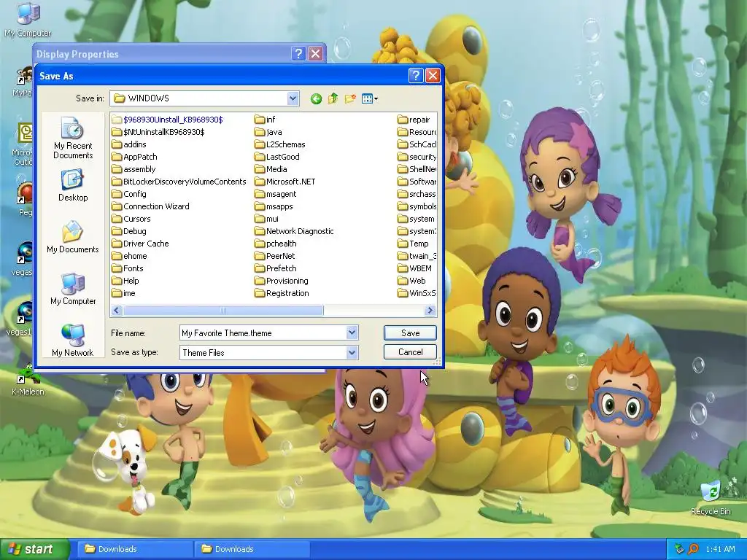Click the Cancel button
The image size is (747, 560).
410,352
